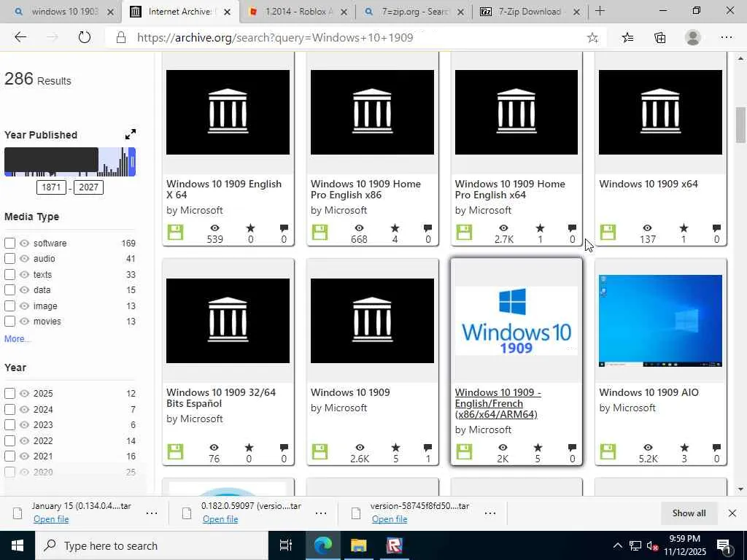Click software icon on Windows 10 1909 English X 64
747x560 pixels.
click(x=175, y=233)
